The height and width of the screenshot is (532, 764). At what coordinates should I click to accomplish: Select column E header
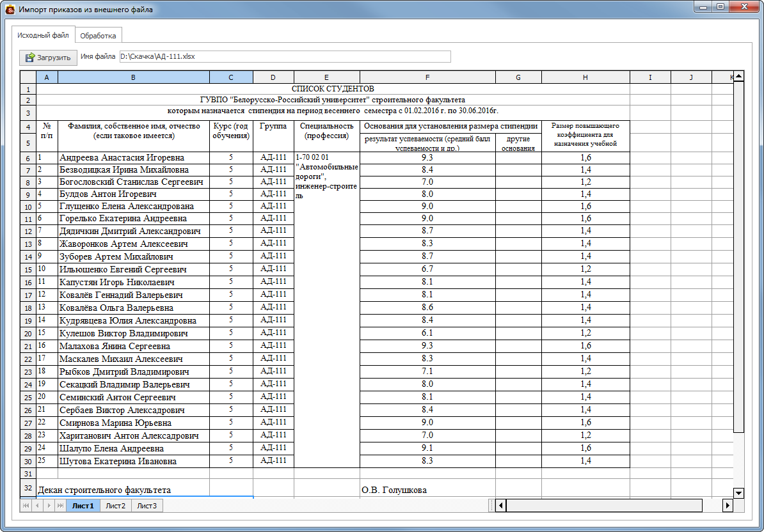(x=326, y=77)
